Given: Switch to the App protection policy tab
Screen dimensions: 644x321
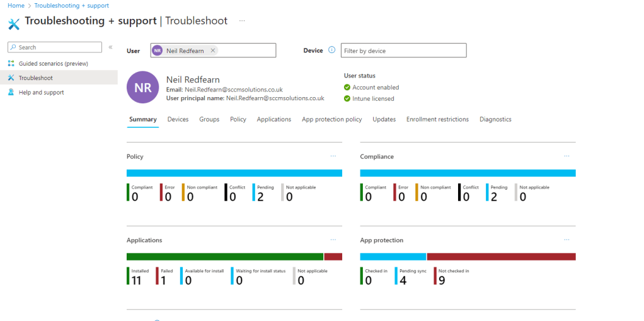Looking at the screenshot, I should (x=331, y=119).
